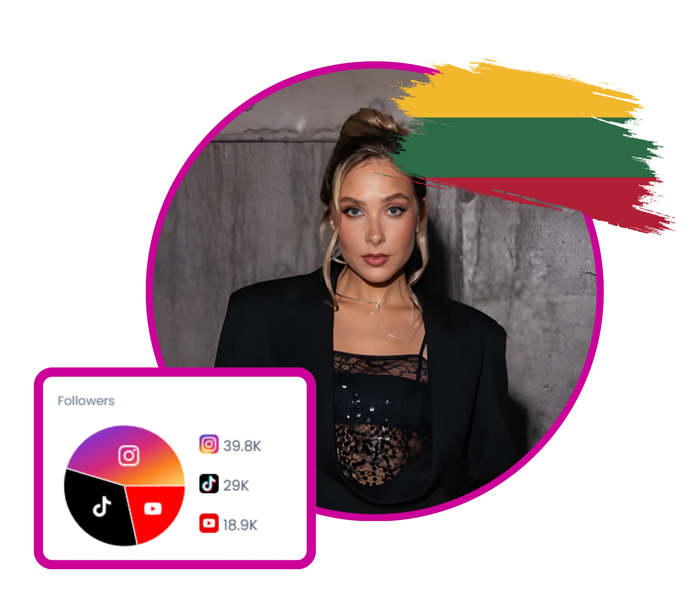Click the 29K TikTok follower count
The image size is (700, 613).
pos(236,485)
